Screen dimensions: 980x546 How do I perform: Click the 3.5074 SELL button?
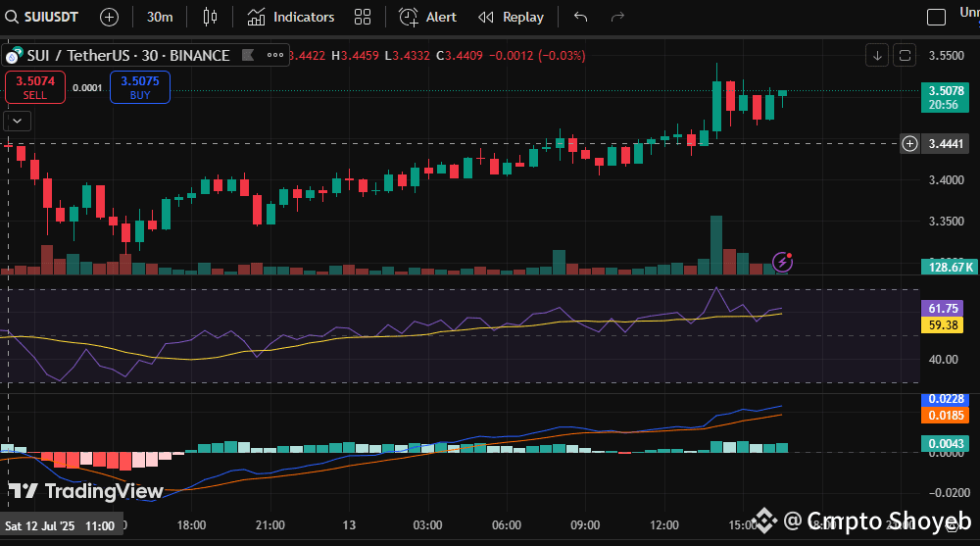(35, 87)
